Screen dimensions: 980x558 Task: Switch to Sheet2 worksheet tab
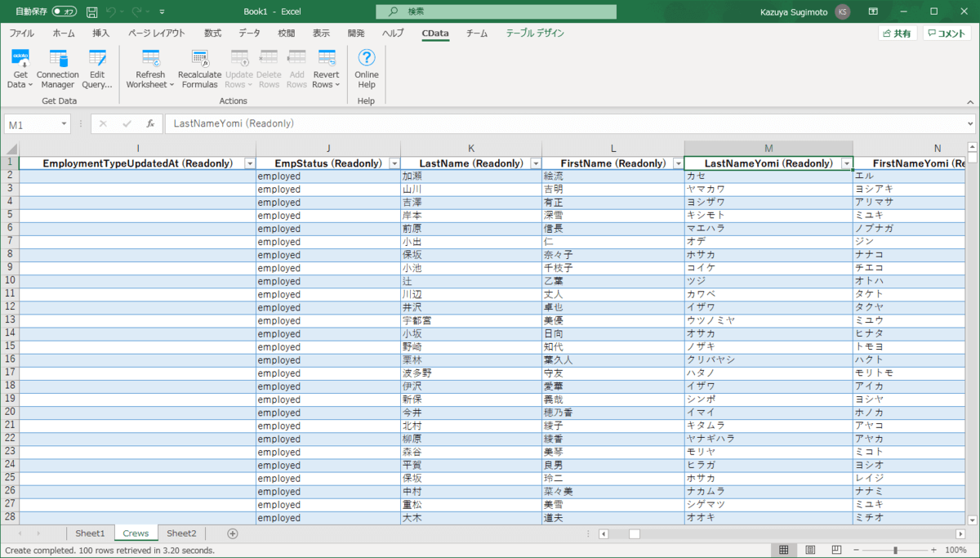(x=181, y=533)
